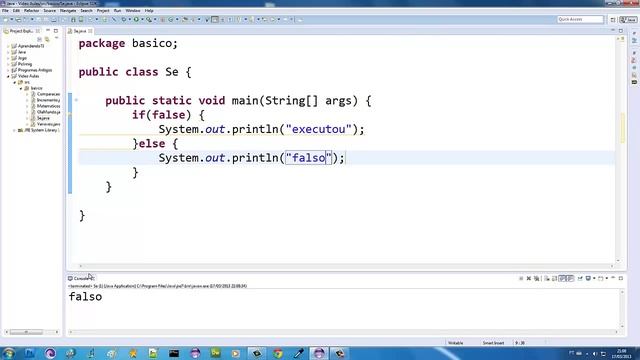Click Project Explorer horizontal scrollbar thumb

[x=26, y=332]
